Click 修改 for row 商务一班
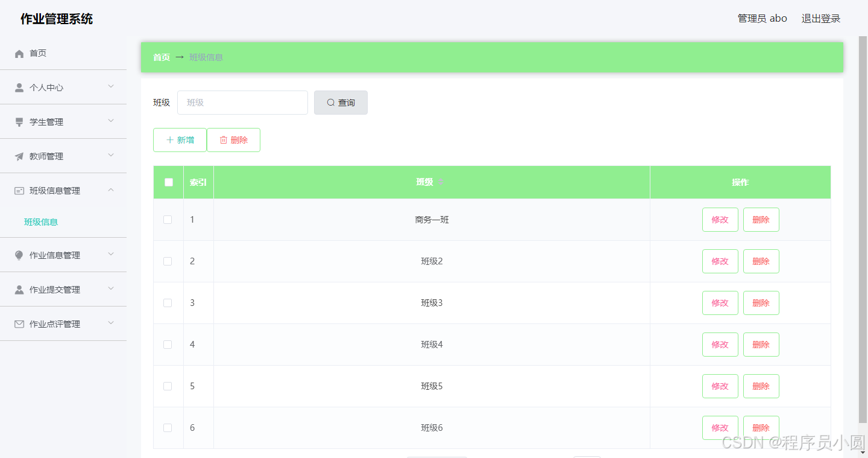 pyautogui.click(x=720, y=220)
